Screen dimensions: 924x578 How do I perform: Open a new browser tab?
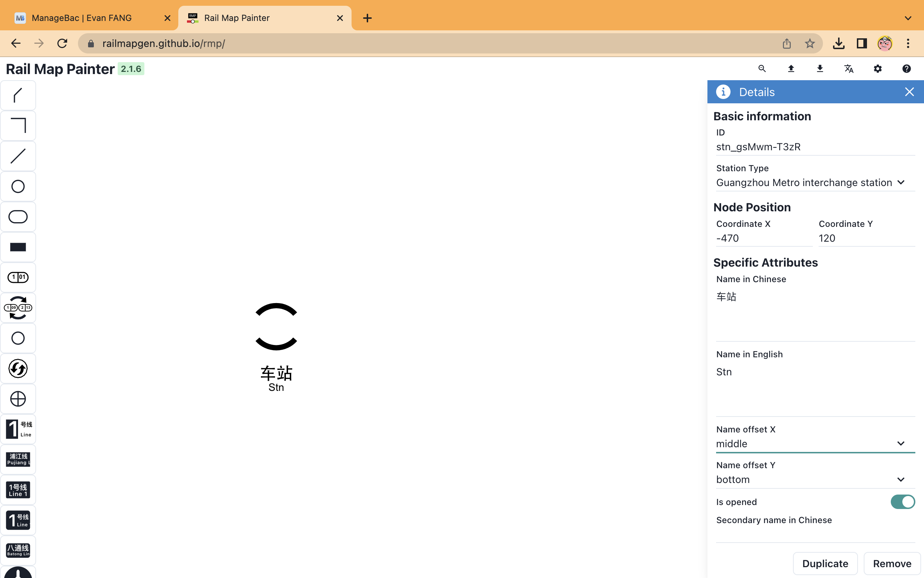tap(367, 18)
